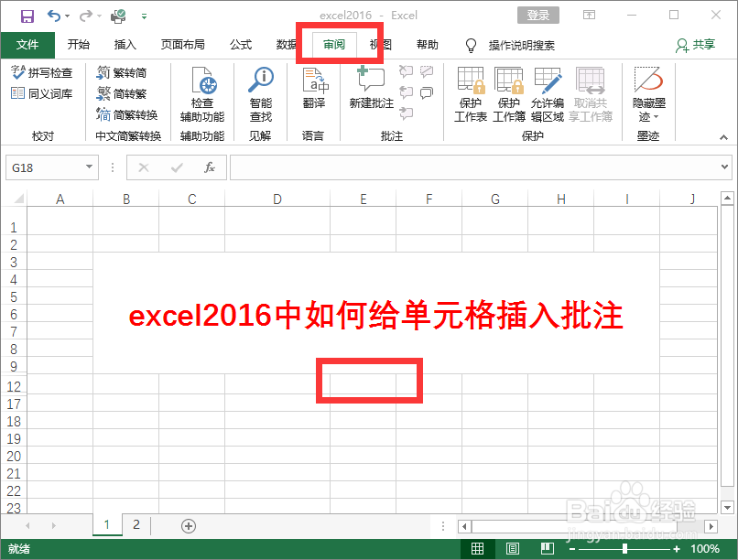Add a new sheet with plus button
Viewport: 738px width, 560px height.
point(189,525)
